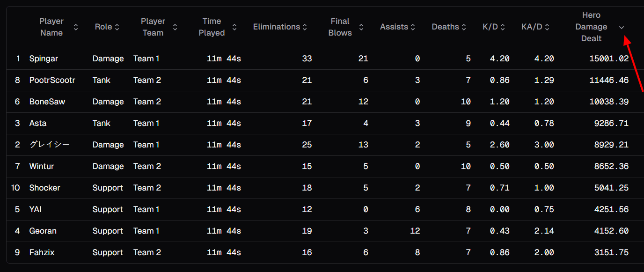Image resolution: width=644 pixels, height=272 pixels.
Task: Click KA/D column sort arrows
Action: pos(547,27)
